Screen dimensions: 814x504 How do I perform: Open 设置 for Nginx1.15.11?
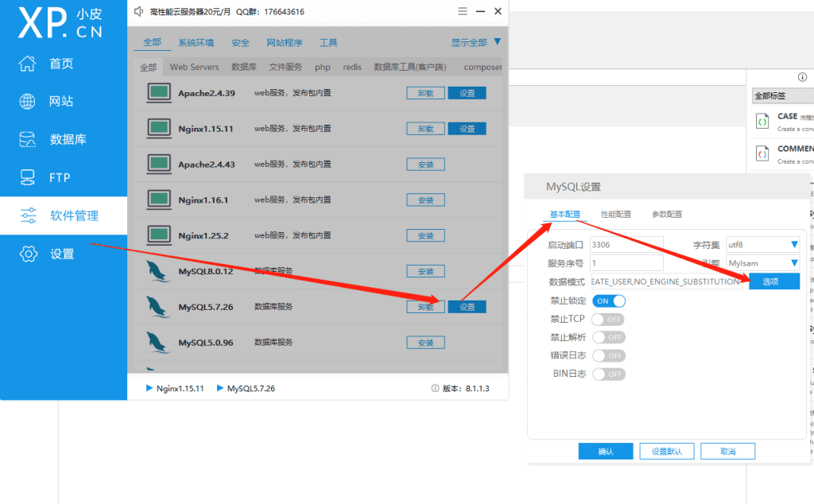tap(467, 129)
